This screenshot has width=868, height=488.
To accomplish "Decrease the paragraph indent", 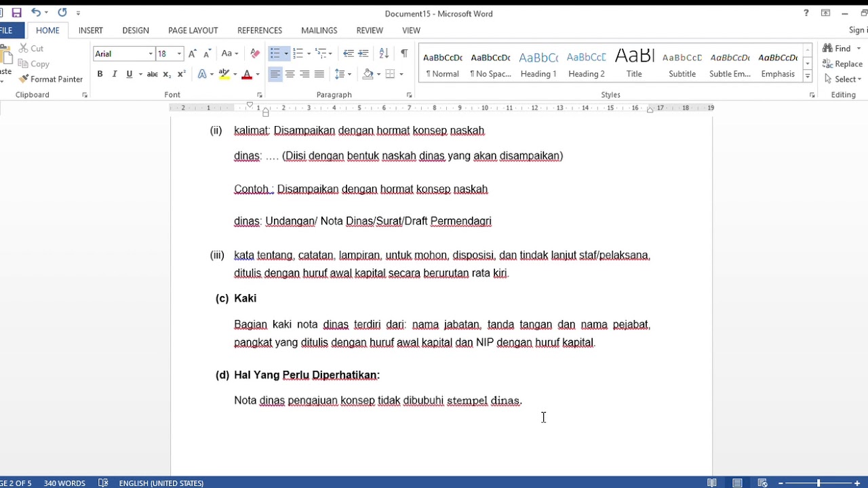I will point(349,54).
